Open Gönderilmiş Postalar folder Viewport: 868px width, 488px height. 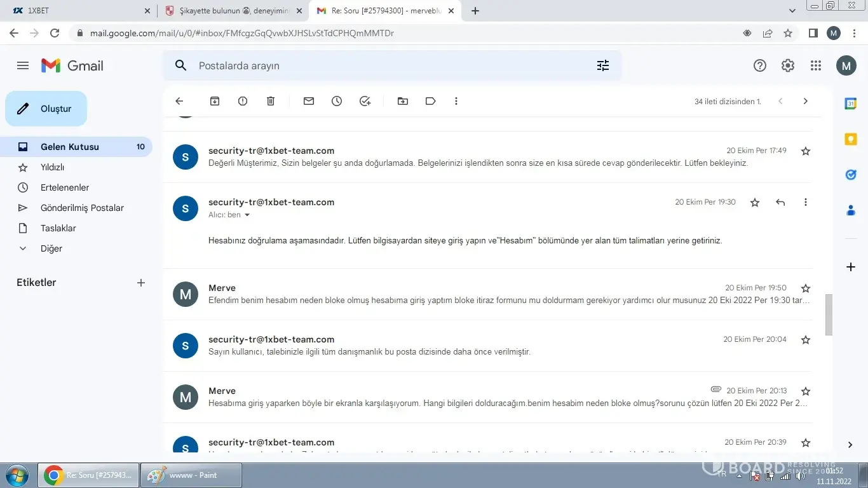coord(82,208)
